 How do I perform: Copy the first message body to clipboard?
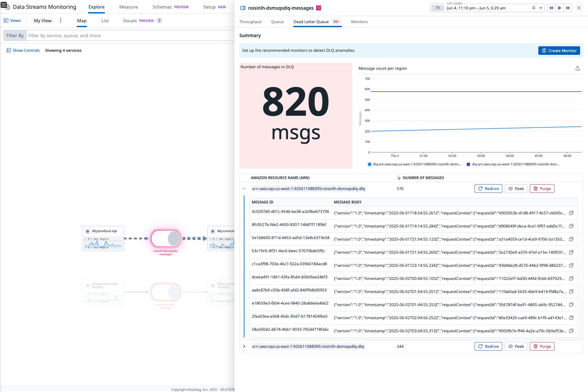click(x=571, y=213)
